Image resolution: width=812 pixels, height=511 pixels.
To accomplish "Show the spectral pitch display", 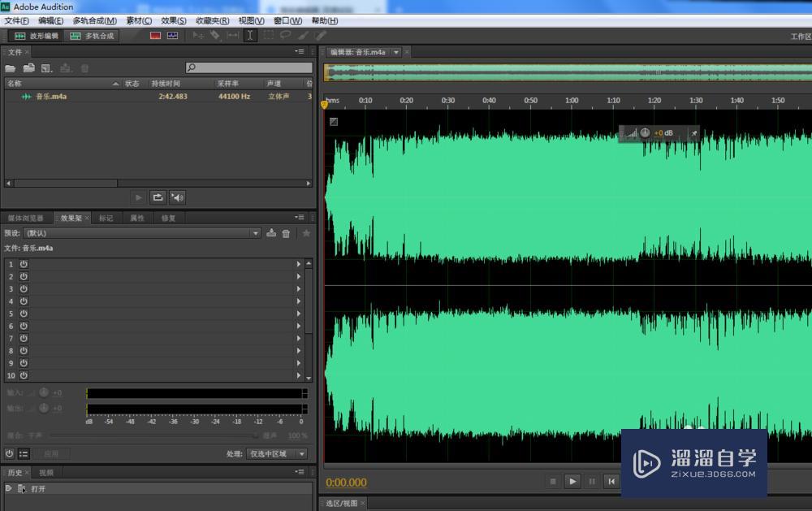I will (x=172, y=36).
